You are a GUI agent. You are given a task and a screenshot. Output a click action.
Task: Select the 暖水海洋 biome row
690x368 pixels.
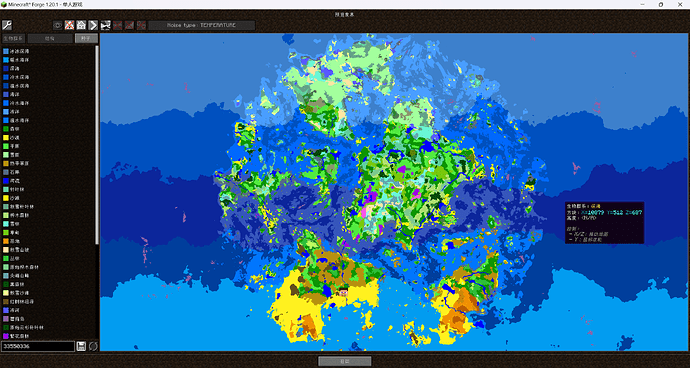(x=48, y=60)
